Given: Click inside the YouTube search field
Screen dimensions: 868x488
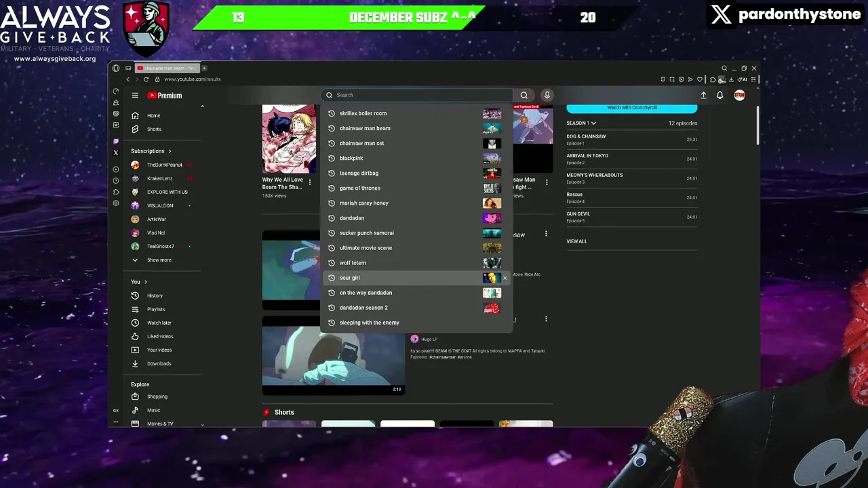Looking at the screenshot, I should tap(417, 96).
